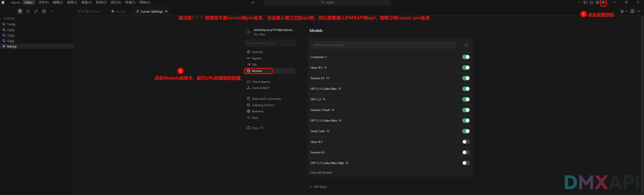Open the run button dropdown arrow
Screen dimensions: 644x195
pos(627,11)
